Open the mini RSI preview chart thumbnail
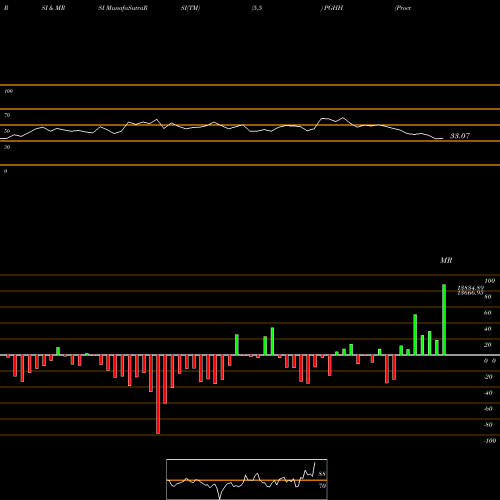The height and width of the screenshot is (500, 500). coord(247,479)
